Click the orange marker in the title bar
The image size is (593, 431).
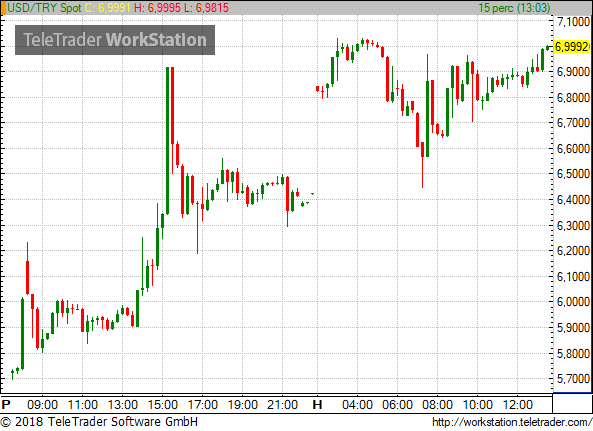pos(3,8)
